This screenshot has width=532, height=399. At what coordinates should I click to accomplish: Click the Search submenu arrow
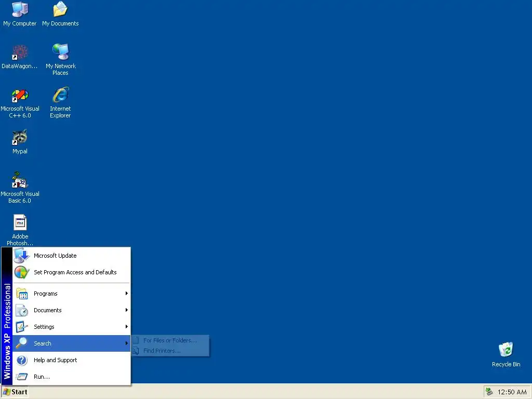[127, 343]
